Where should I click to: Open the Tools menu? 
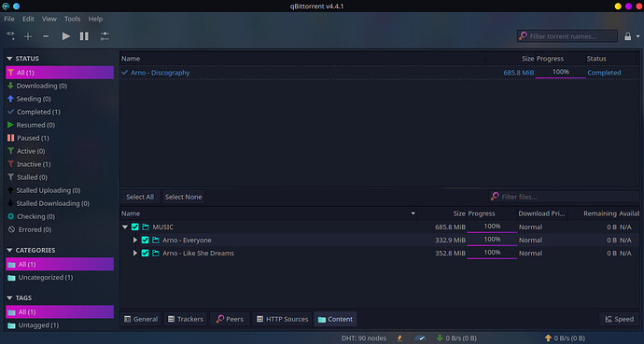point(72,19)
